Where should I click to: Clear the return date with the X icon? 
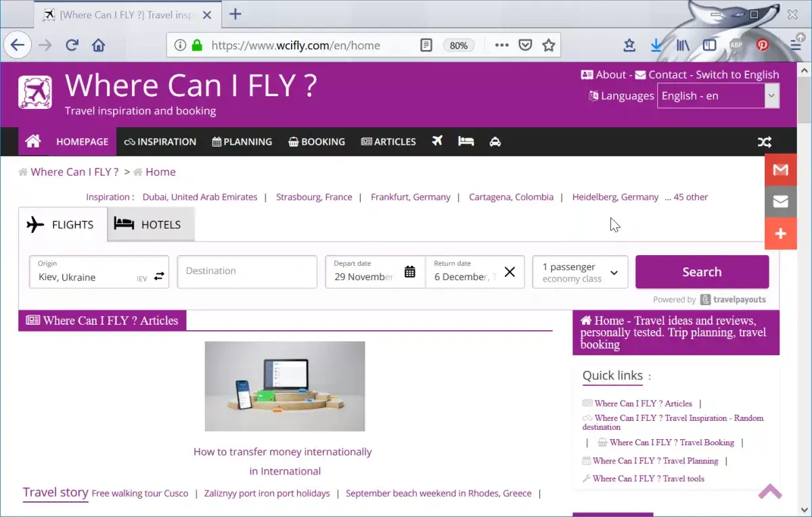click(x=510, y=271)
